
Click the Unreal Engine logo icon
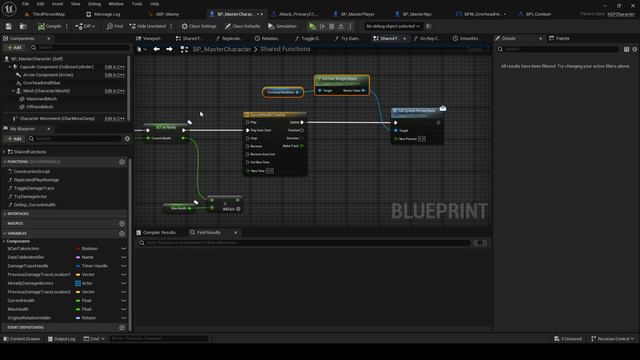(x=9, y=9)
